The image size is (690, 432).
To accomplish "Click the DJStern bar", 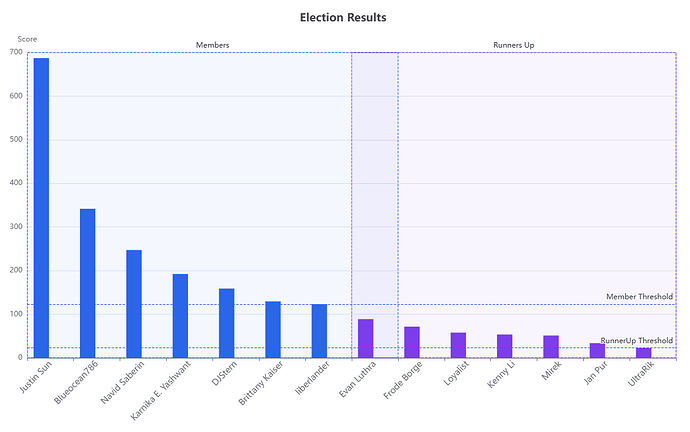I will pos(227,322).
